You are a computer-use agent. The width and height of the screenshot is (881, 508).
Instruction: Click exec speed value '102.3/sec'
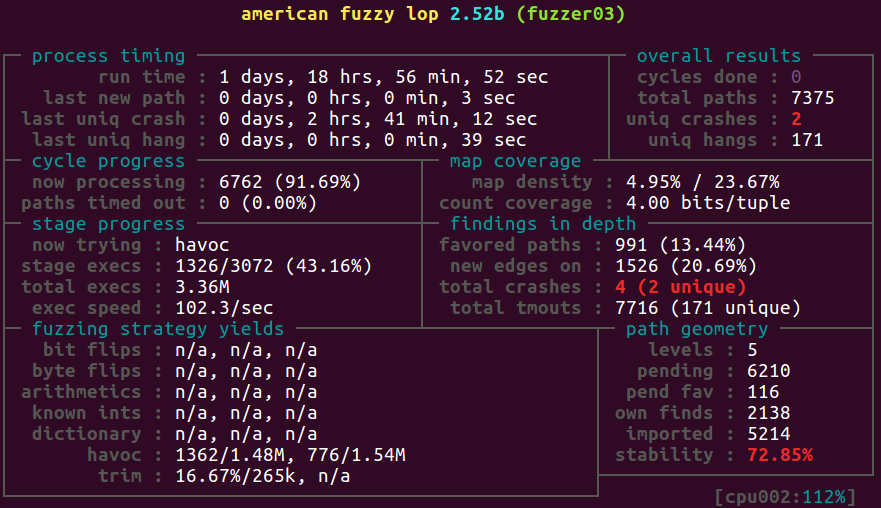(224, 308)
